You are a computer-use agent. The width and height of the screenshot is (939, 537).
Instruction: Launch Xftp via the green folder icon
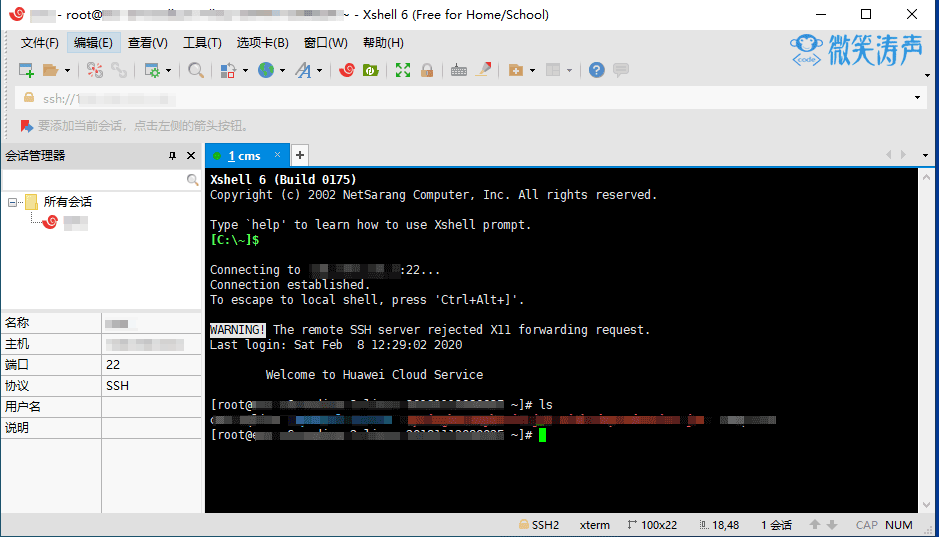(371, 70)
